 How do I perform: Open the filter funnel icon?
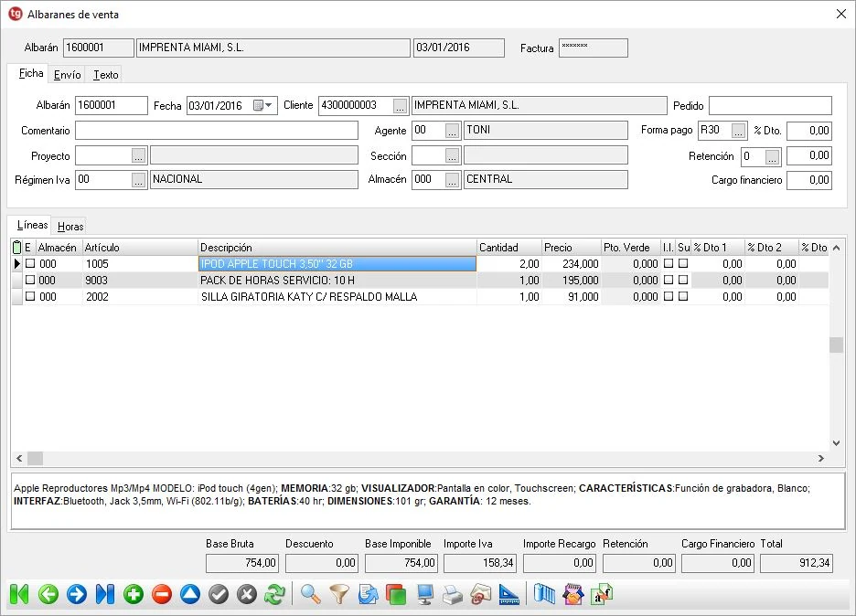pyautogui.click(x=339, y=594)
